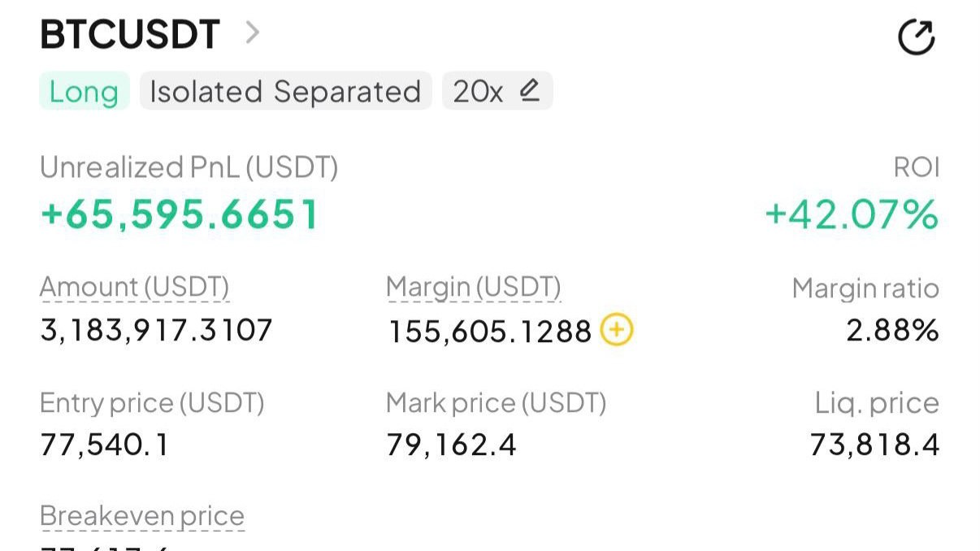
Task: Tap the Isolated Separated margin mode tag
Action: 285,91
